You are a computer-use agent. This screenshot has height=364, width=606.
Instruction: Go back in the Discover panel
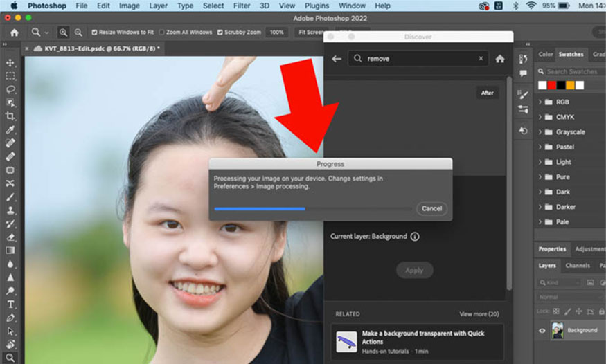pos(337,59)
